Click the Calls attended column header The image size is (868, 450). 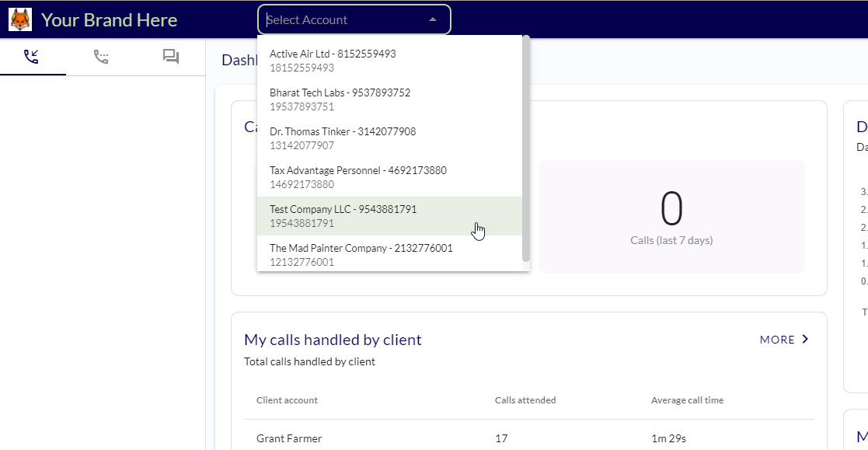click(x=525, y=400)
